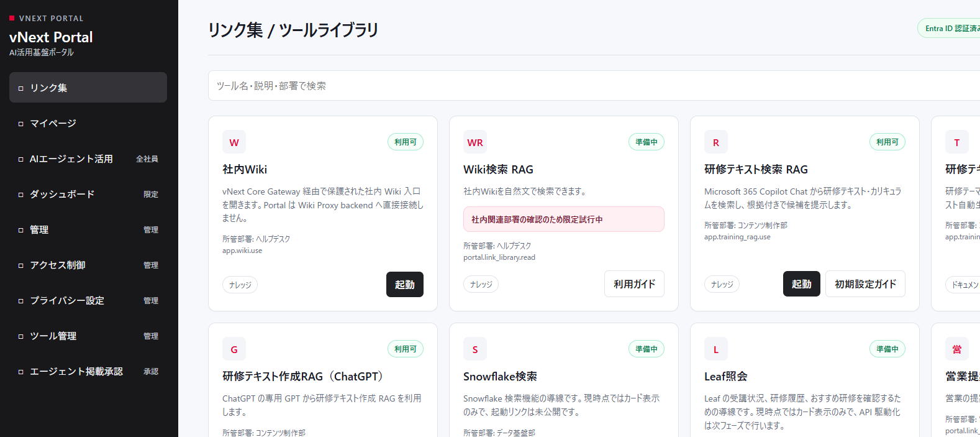Click the ナレッジ tag on 研修テキスト検索 RAG card
The height and width of the screenshot is (437, 980).
(x=722, y=284)
